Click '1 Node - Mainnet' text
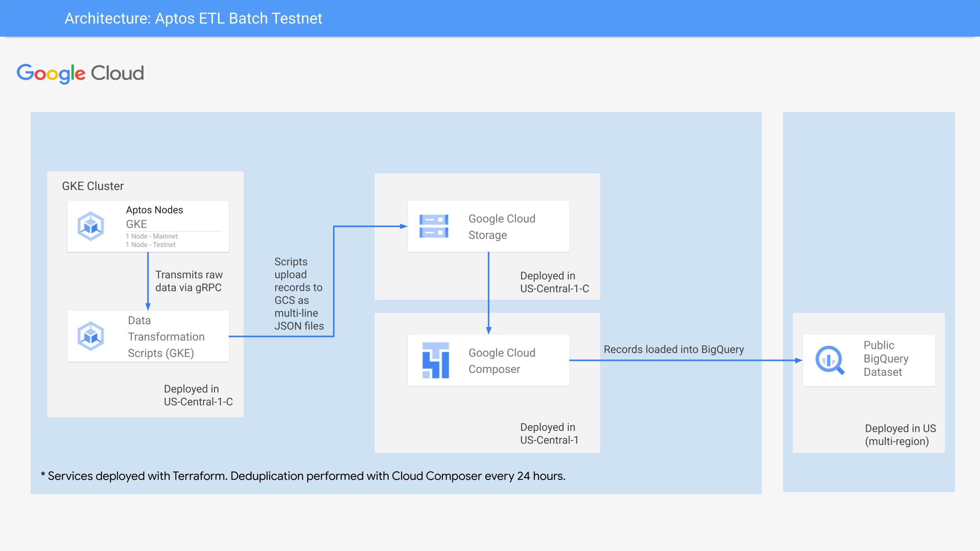This screenshot has height=551, width=980. [152, 236]
